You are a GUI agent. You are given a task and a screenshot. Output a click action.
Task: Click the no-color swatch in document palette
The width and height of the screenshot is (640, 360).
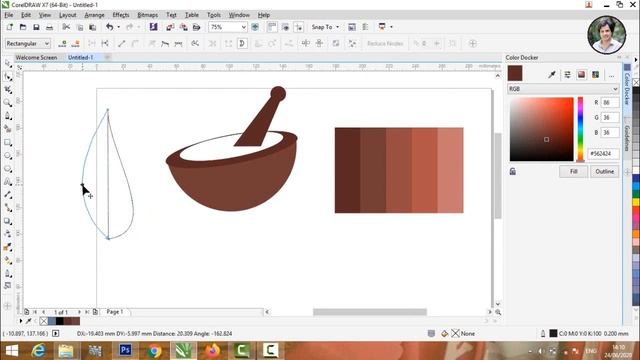pyautogui.click(x=44, y=321)
